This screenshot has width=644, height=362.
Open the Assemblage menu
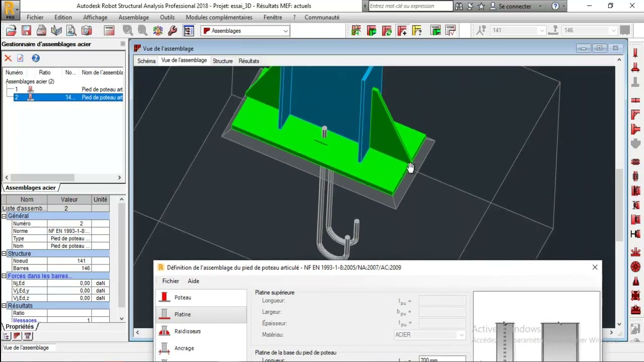click(134, 17)
